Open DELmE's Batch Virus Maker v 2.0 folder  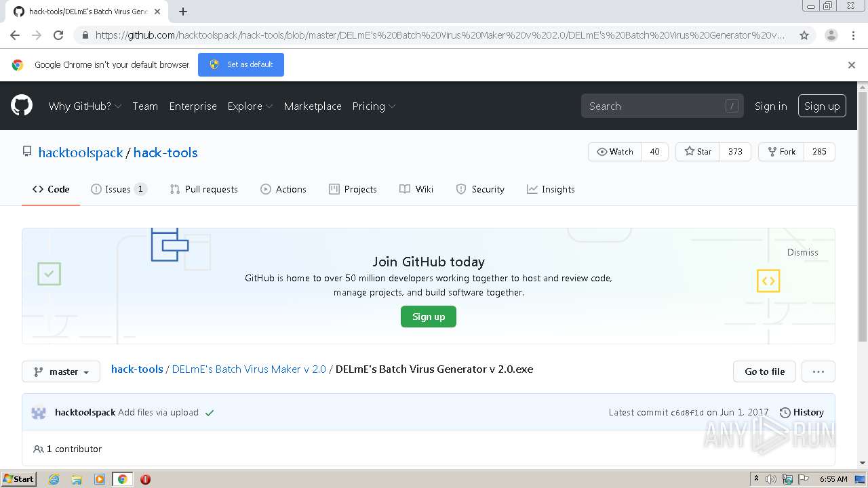pyautogui.click(x=249, y=369)
